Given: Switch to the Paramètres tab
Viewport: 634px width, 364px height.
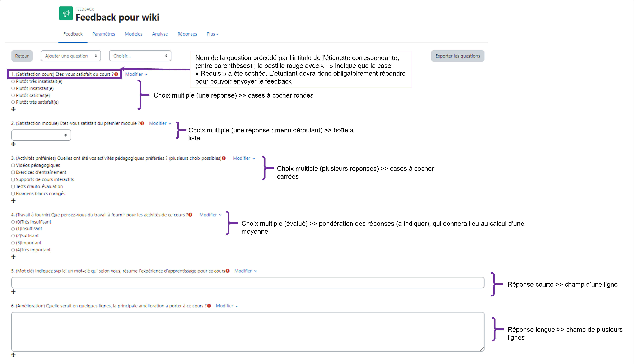Looking at the screenshot, I should 104,34.
